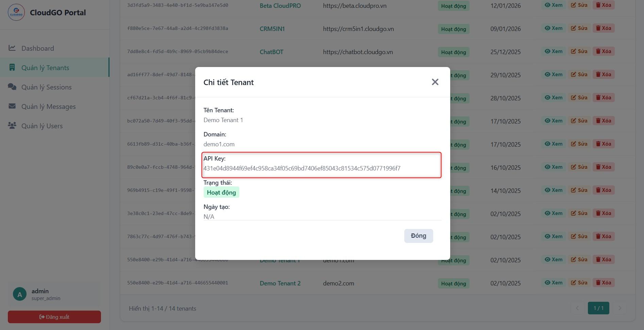Close the Chi tiết Tenant dialog with X
The height and width of the screenshot is (330, 644).
click(x=435, y=82)
